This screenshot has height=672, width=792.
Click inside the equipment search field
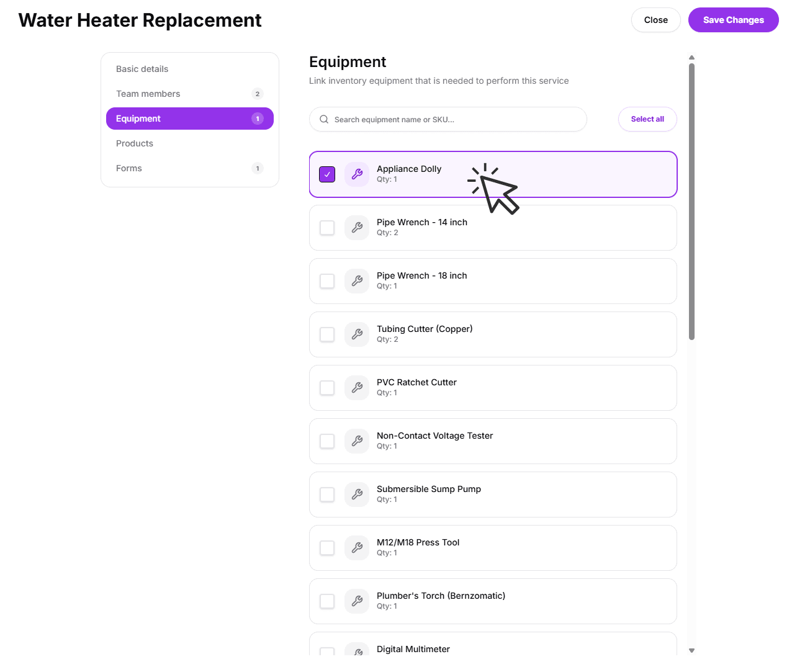[x=448, y=119]
